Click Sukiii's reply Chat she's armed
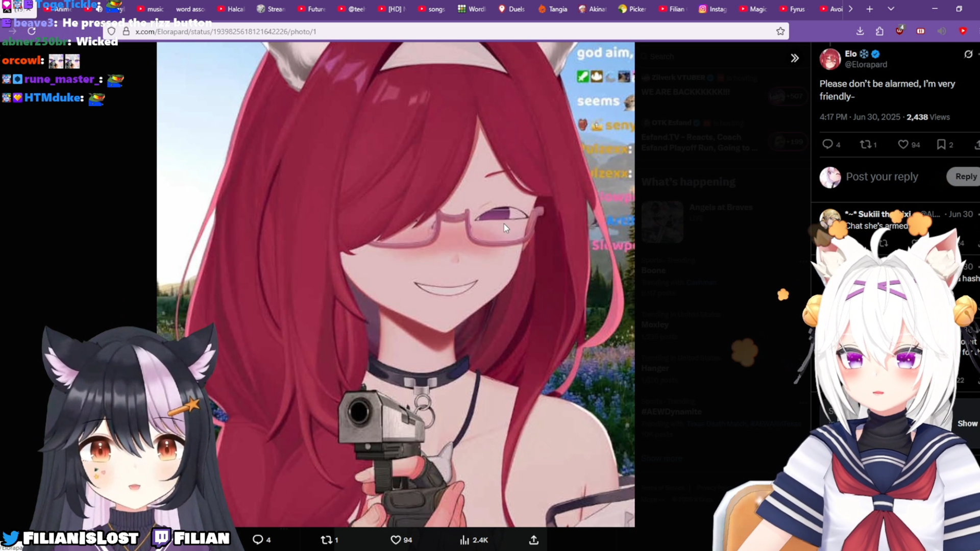The image size is (980, 551). [x=876, y=226]
